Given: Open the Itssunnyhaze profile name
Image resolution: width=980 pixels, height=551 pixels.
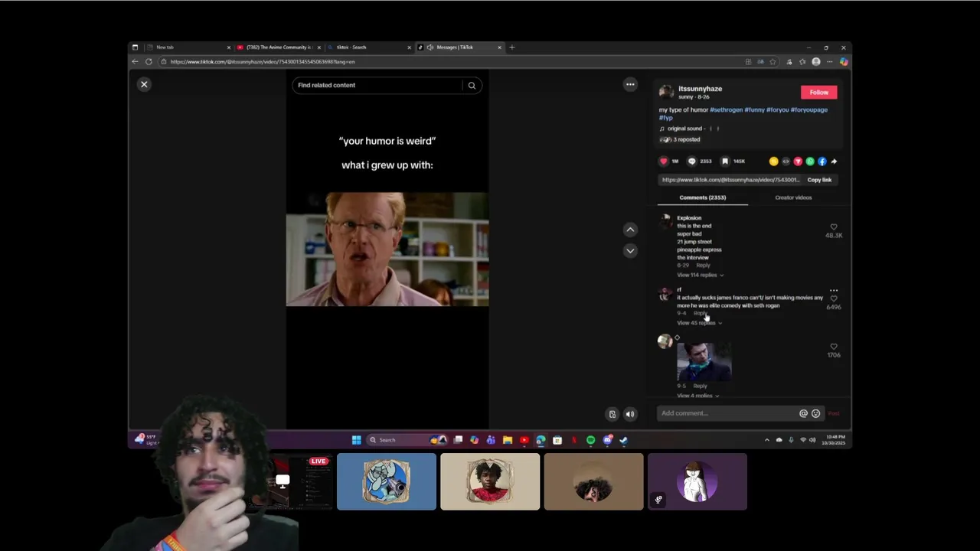Looking at the screenshot, I should point(700,89).
